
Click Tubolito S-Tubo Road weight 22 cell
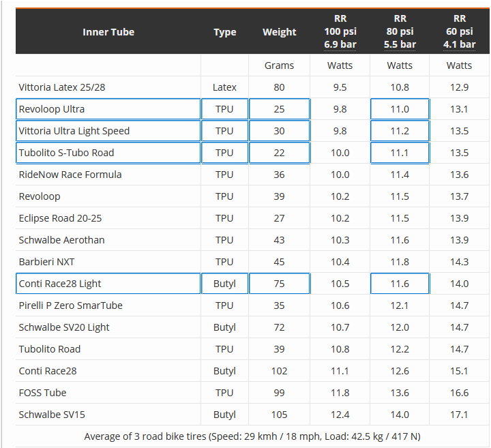tap(279, 153)
